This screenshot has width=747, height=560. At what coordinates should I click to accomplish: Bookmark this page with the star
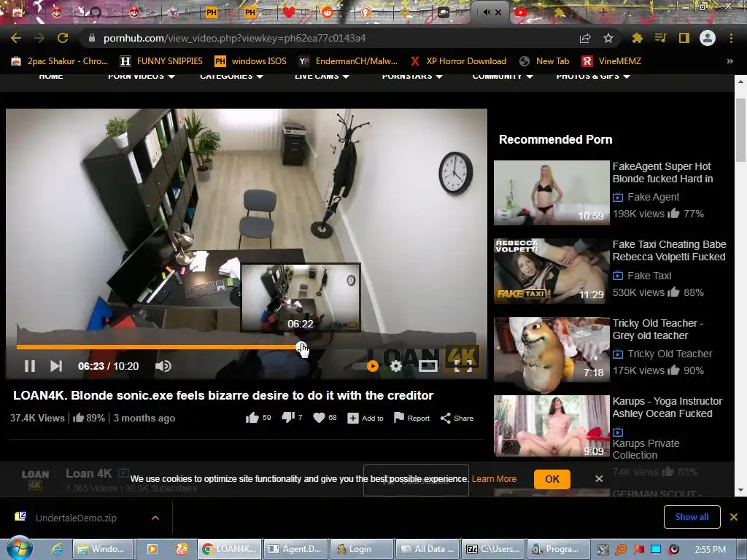[608, 38]
